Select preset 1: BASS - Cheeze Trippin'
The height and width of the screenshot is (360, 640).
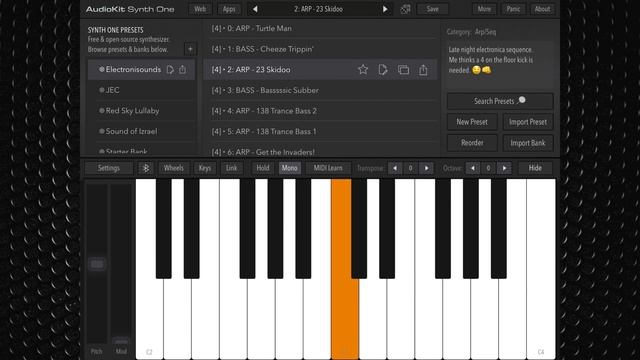(x=320, y=49)
